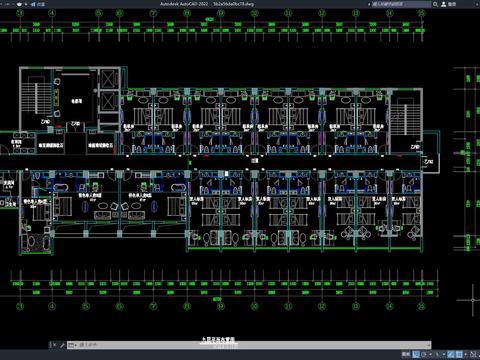Click the title bar help search box
This screenshot has width=480, height=360.
401,4
